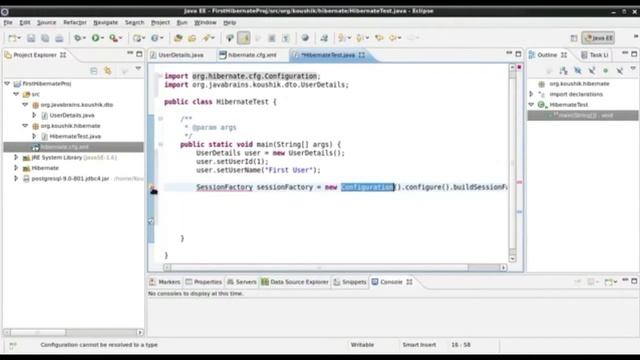Minimize the Project Explorer panel

coord(130,53)
